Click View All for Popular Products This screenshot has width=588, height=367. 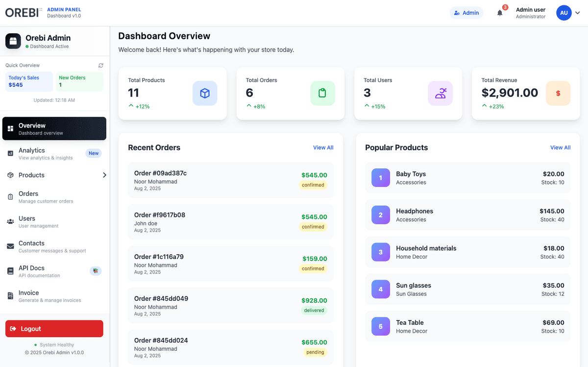pyautogui.click(x=560, y=148)
